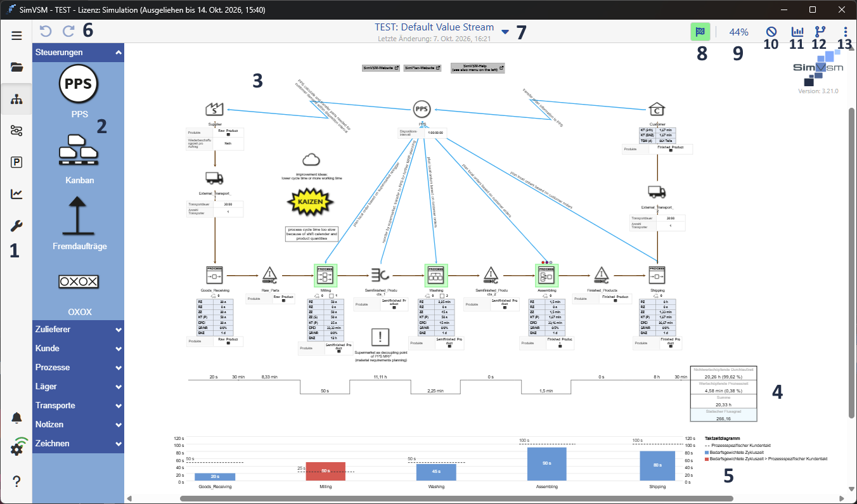Open the line chart results sidebar icon

click(16, 195)
